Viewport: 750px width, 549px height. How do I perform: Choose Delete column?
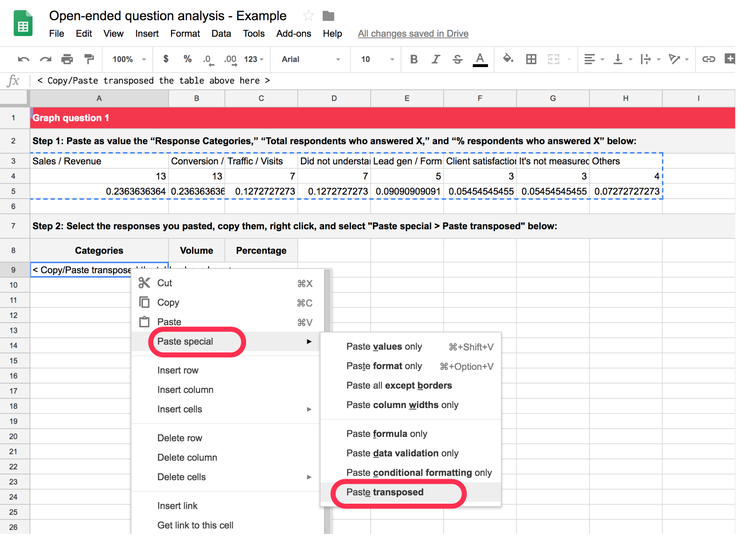pyautogui.click(x=225, y=458)
